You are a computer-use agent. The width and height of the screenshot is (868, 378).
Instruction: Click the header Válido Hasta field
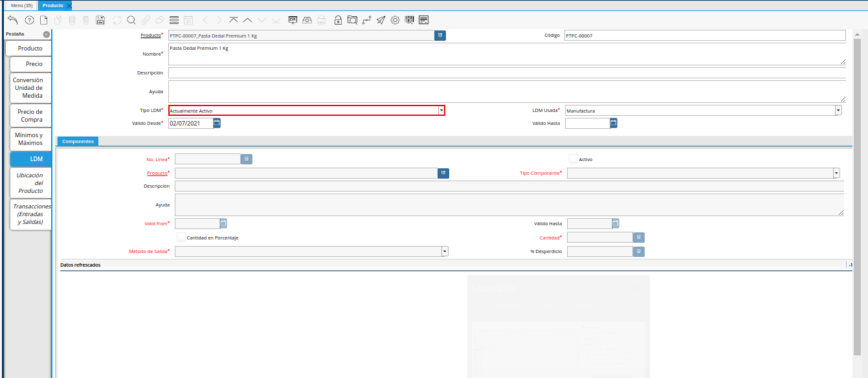[x=587, y=123]
